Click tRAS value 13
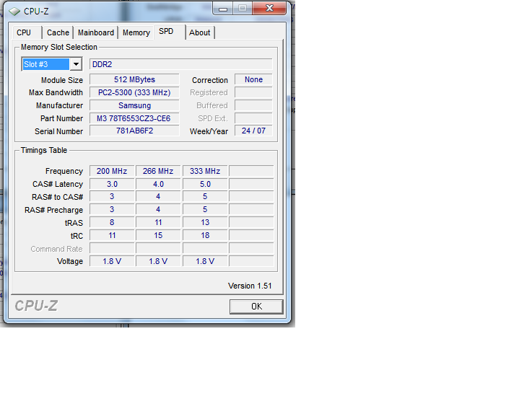 point(205,222)
